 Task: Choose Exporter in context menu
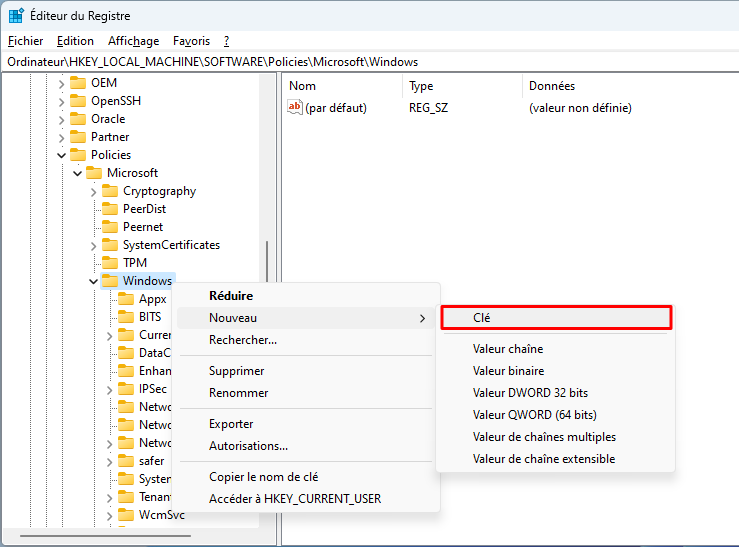point(305,424)
